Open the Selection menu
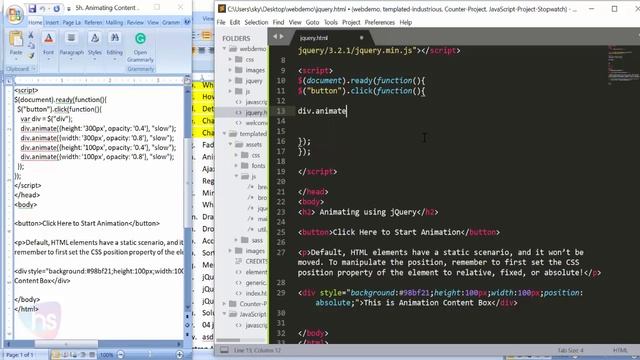 pyautogui.click(x=256, y=22)
